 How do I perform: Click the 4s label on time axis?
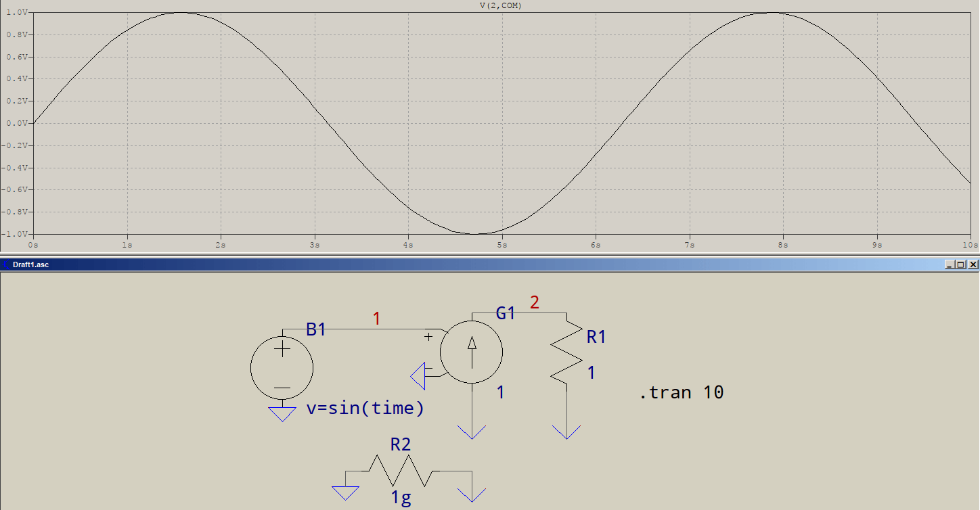[407, 244]
